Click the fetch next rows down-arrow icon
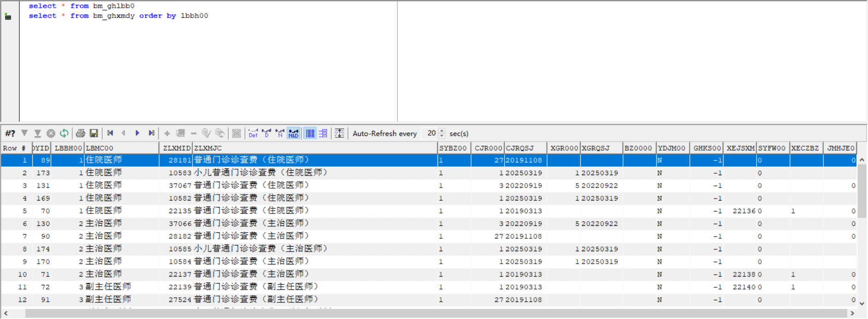The image size is (868, 319). (x=24, y=133)
